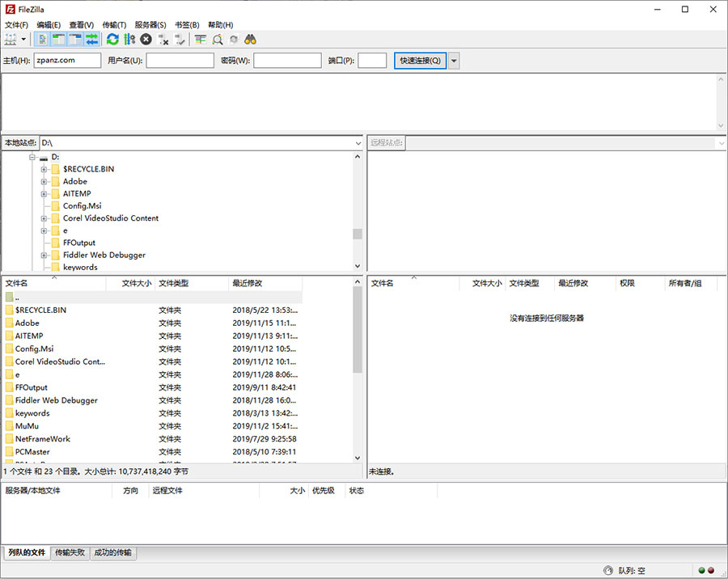Viewport: 728px width, 579px height.
Task: Click local file list vertical scrollbar thumb
Action: coord(357,330)
